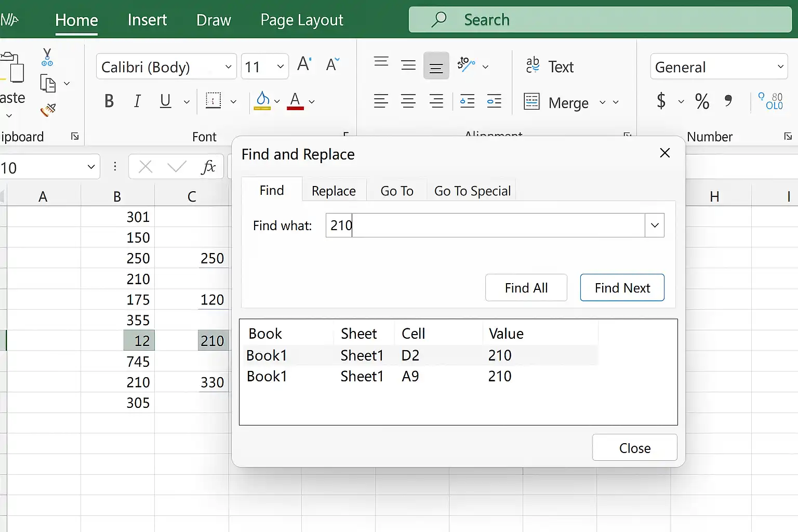Toggle Bold formatting
Image resolution: width=798 pixels, height=532 pixels.
tap(109, 101)
